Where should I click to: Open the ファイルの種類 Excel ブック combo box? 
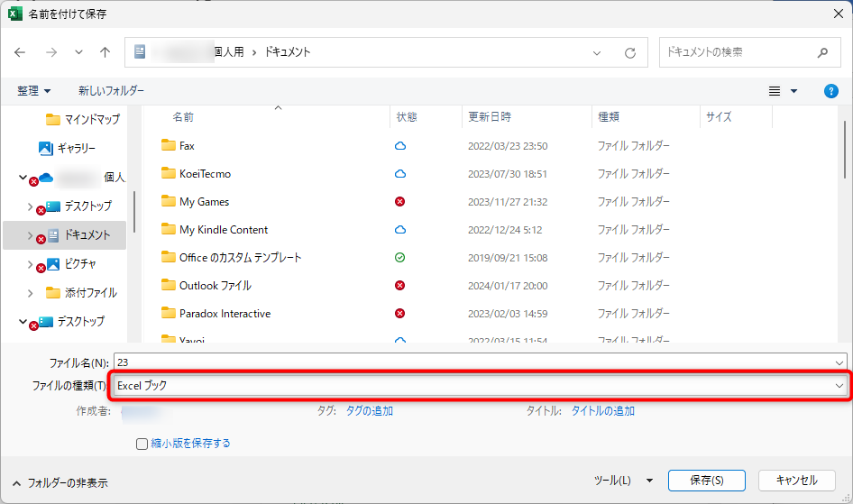480,386
